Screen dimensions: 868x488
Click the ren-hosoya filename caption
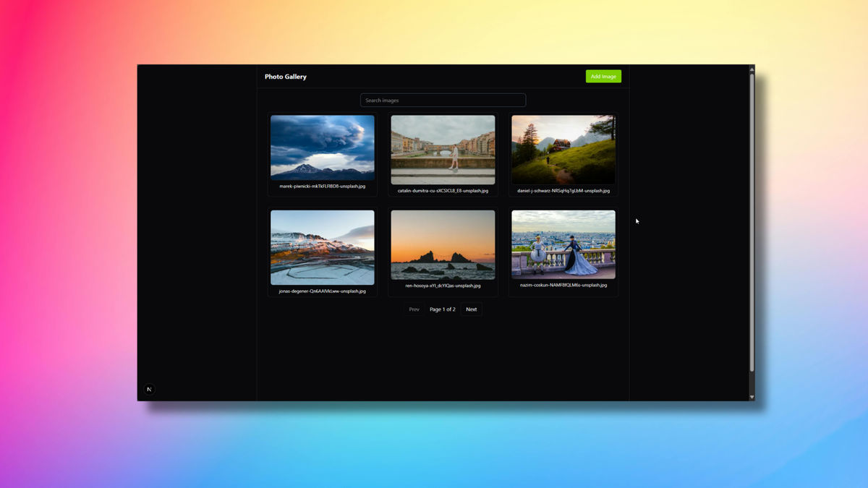point(443,286)
